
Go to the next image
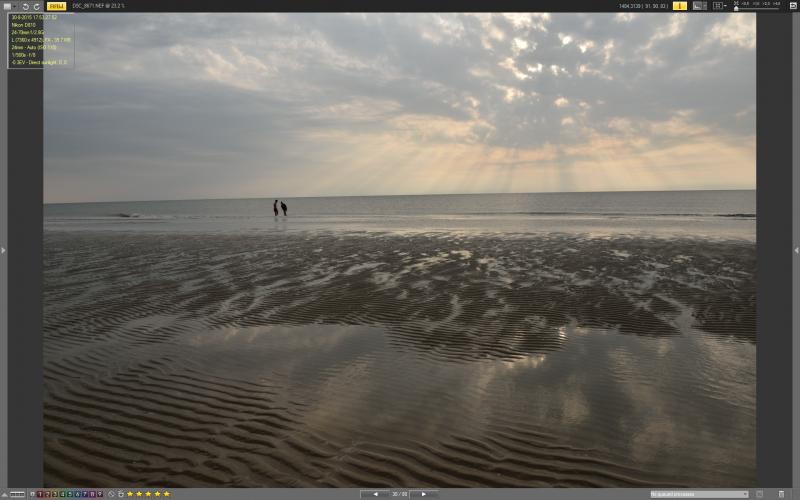(x=423, y=494)
